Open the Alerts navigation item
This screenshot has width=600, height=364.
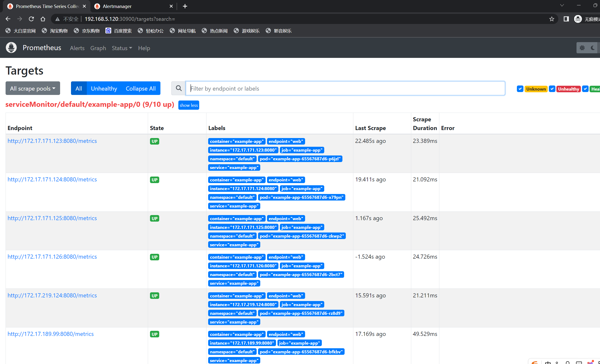click(77, 48)
